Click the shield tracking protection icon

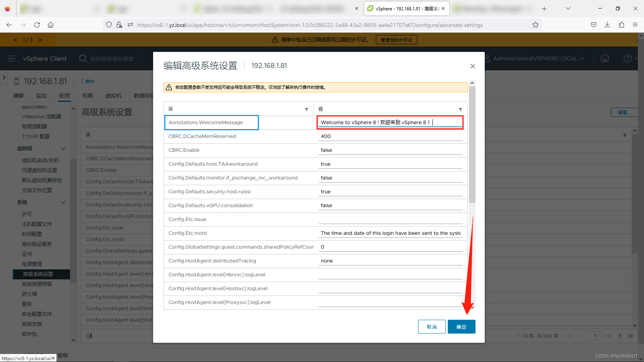[109, 25]
